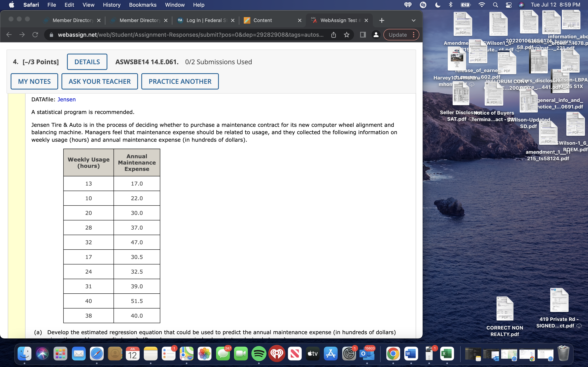Open the Bookmarks menu in the menu bar
Viewport: 588px width, 367px height.
pyautogui.click(x=143, y=5)
